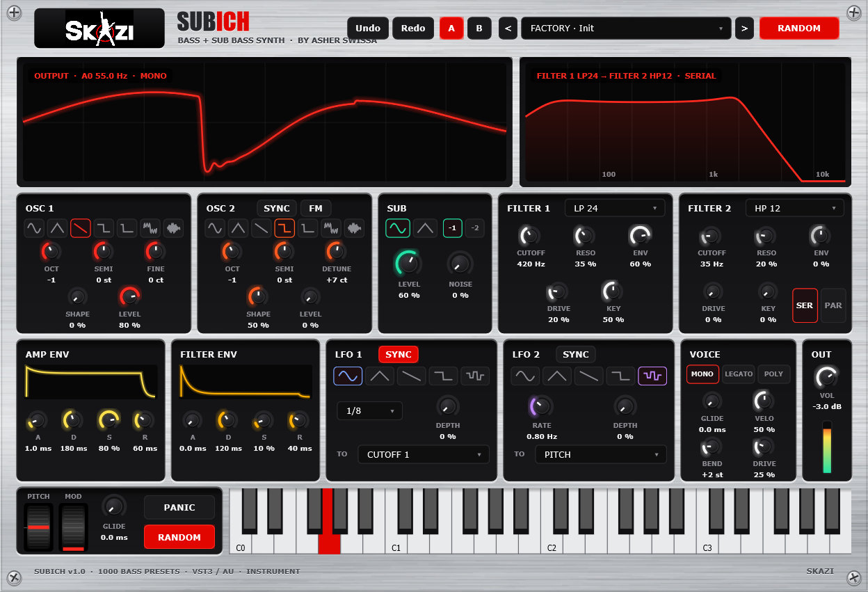Image resolution: width=868 pixels, height=592 pixels.
Task: Select POLY voice mode
Action: coord(773,374)
